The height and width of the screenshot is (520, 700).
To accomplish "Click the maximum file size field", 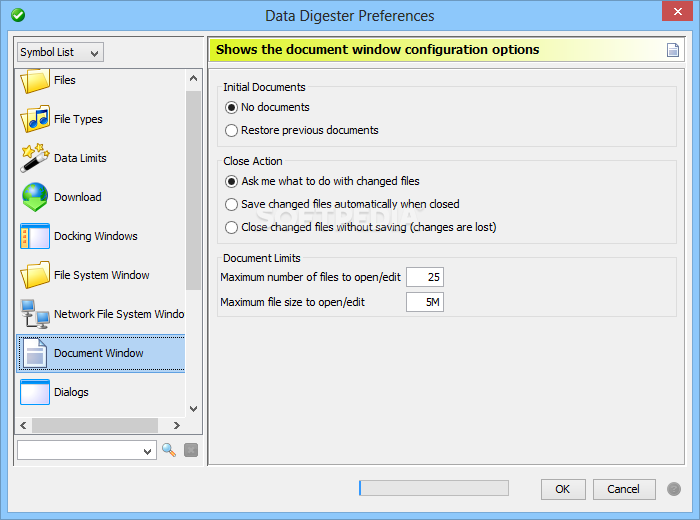I will click(425, 302).
